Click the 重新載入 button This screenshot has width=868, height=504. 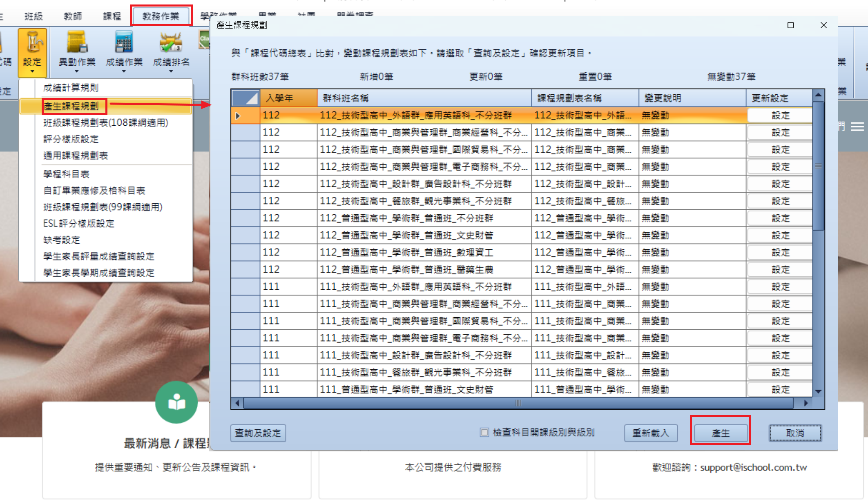[x=651, y=433]
